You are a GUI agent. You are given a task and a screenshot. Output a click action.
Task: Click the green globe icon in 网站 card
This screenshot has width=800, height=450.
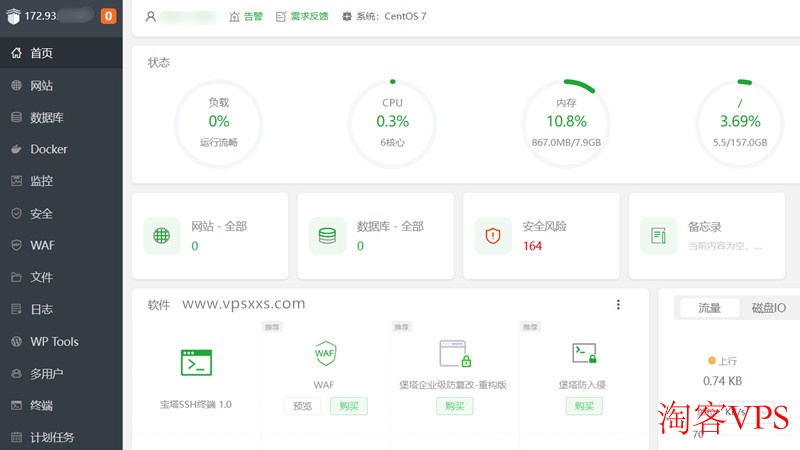coord(162,236)
